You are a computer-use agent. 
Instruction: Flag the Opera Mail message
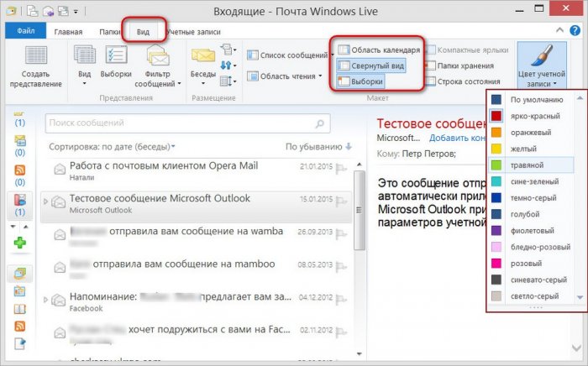pyautogui.click(x=341, y=169)
